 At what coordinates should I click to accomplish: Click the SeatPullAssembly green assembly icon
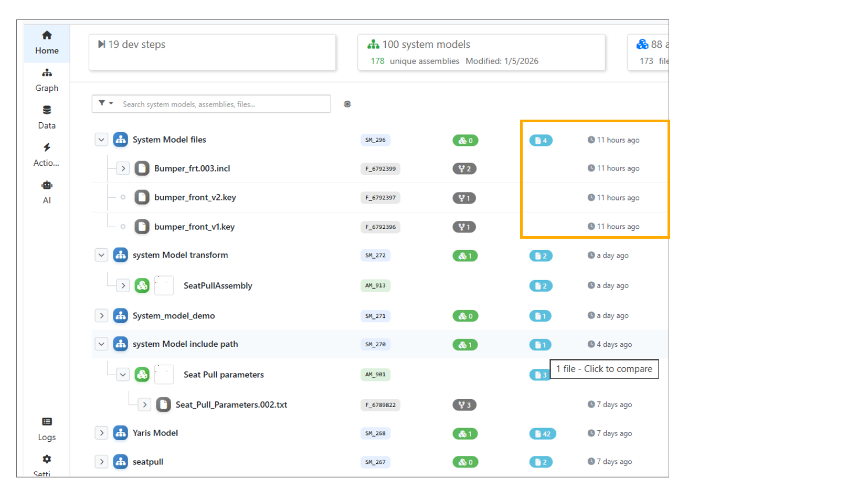click(142, 285)
